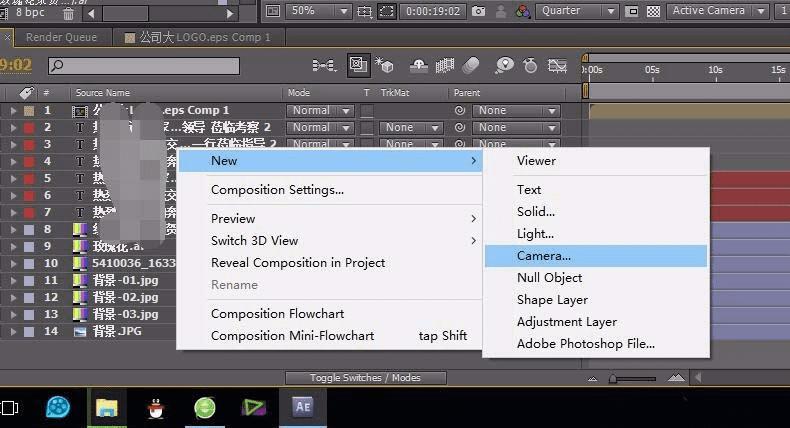Click Toggle Switches / Modes button
The width and height of the screenshot is (790, 428).
point(365,378)
